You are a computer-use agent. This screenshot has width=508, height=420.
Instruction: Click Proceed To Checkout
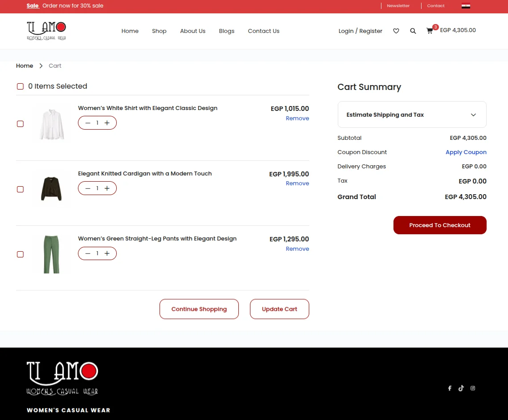tap(439, 225)
